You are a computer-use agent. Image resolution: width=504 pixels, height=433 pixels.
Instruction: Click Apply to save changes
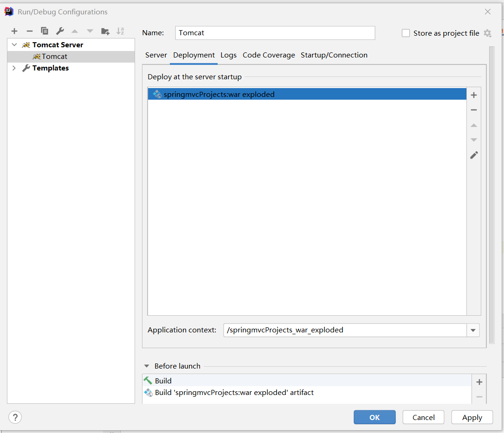[x=472, y=417]
